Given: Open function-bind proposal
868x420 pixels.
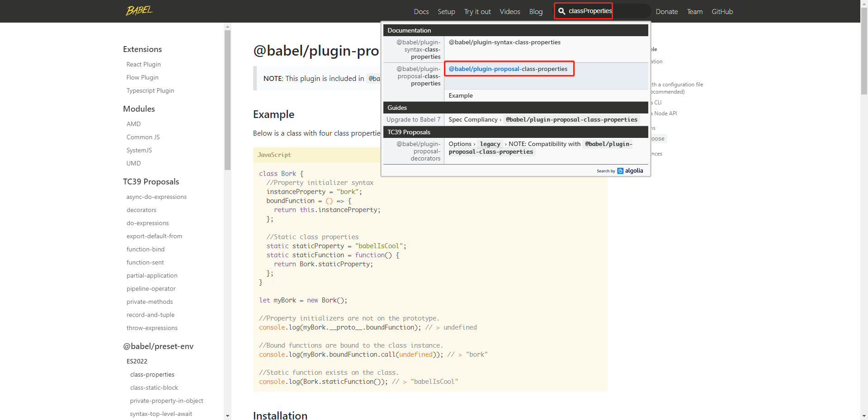Looking at the screenshot, I should (146, 249).
